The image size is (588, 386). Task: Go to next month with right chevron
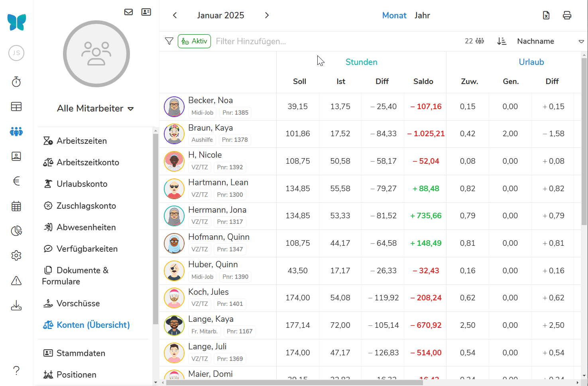267,15
